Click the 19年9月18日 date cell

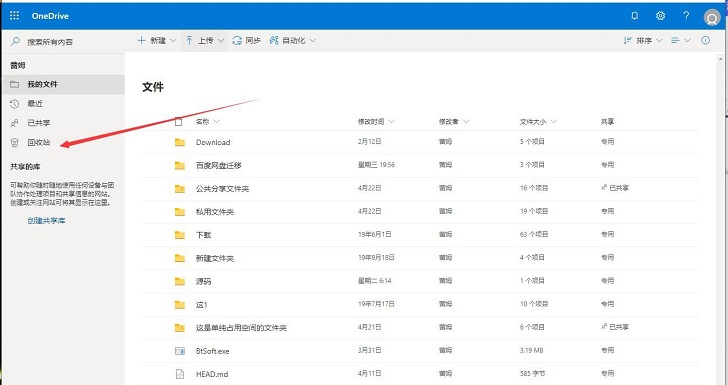376,258
